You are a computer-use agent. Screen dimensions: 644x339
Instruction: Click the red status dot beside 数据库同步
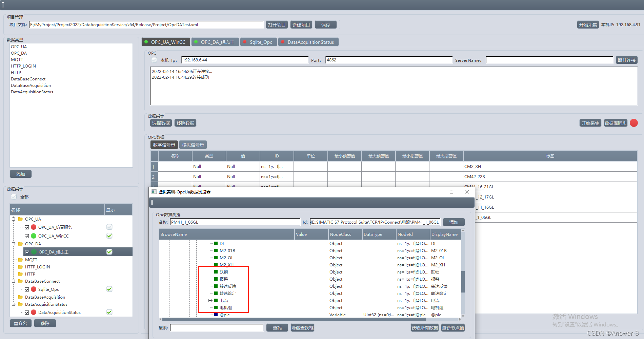[634, 123]
